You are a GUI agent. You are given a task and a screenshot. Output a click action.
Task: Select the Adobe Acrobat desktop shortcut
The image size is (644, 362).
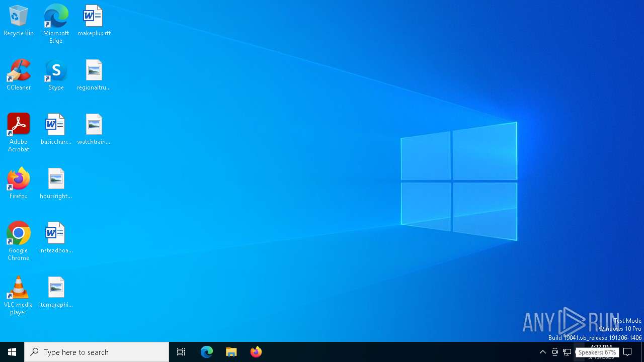[19, 133]
